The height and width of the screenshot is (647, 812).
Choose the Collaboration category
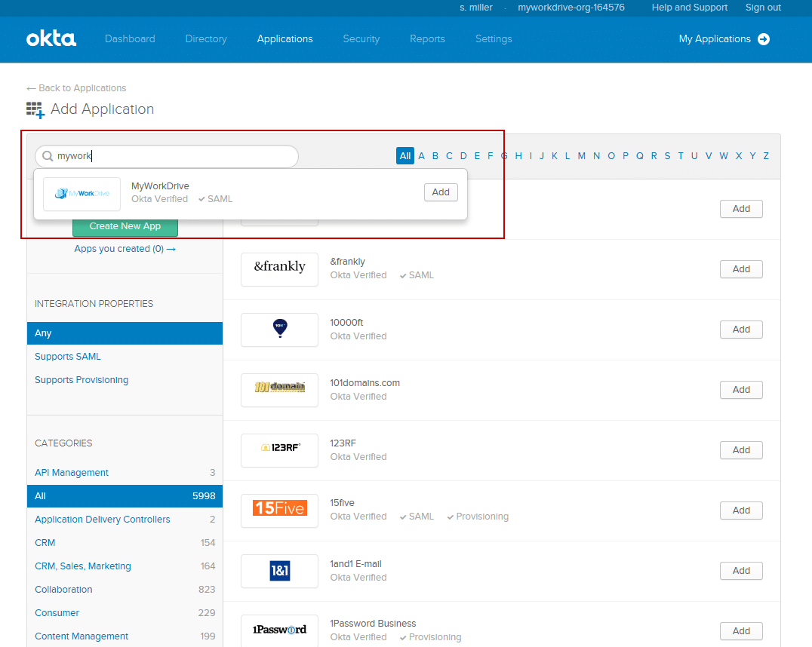63,590
